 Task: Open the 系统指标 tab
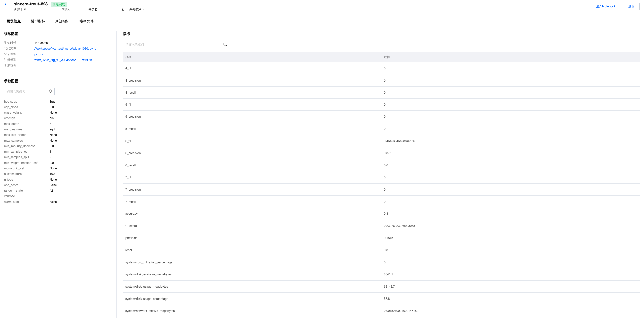pos(62,21)
